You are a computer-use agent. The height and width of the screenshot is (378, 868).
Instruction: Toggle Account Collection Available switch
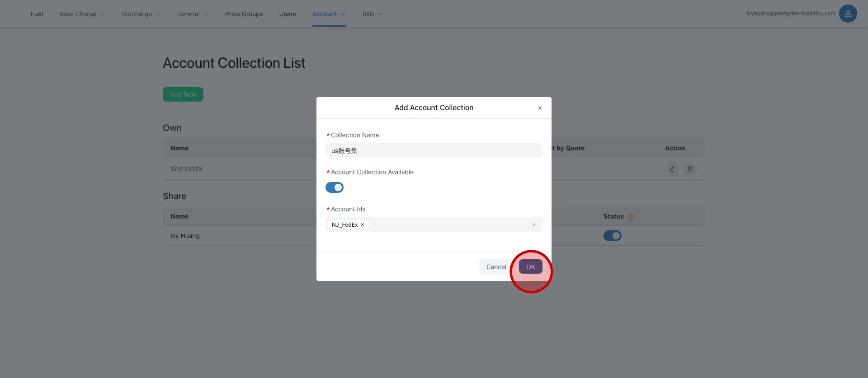tap(335, 187)
